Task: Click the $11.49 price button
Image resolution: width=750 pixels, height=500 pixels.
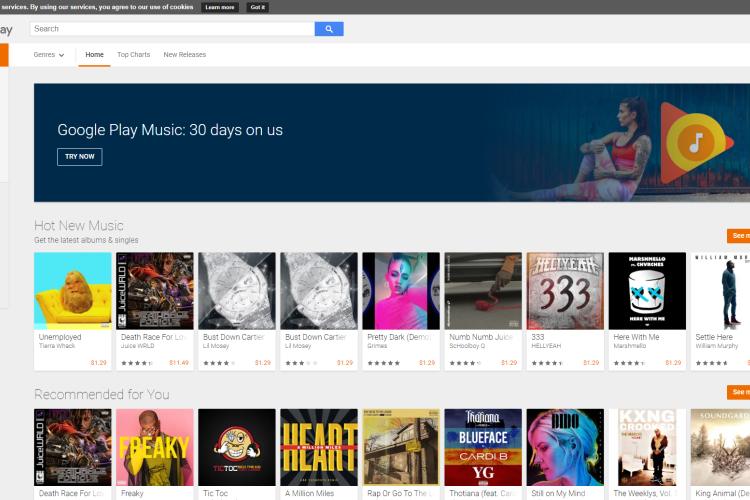Action: pos(179,363)
